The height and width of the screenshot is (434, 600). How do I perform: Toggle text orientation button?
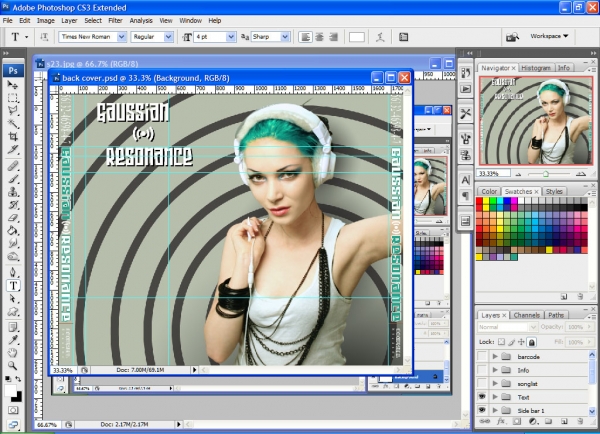[44, 37]
